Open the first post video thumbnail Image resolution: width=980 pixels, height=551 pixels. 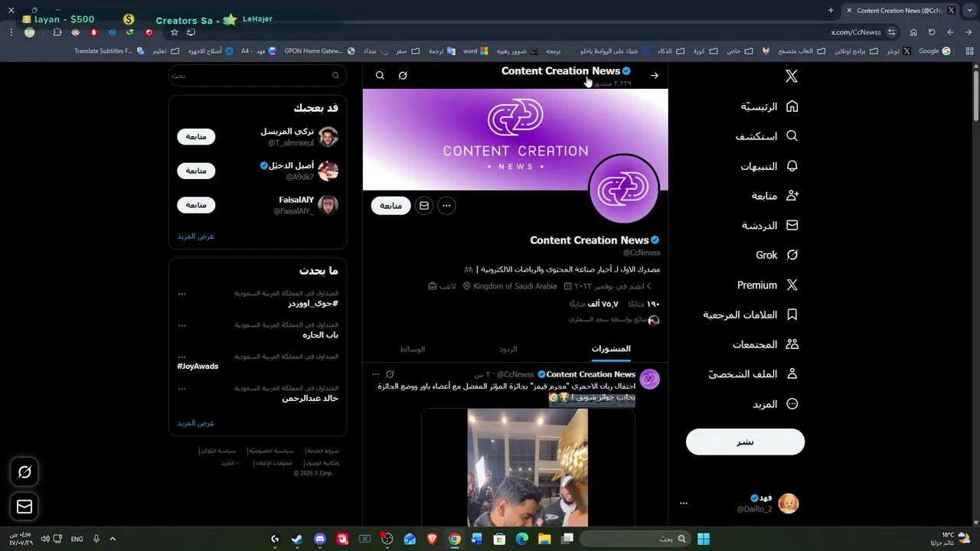[x=528, y=468]
